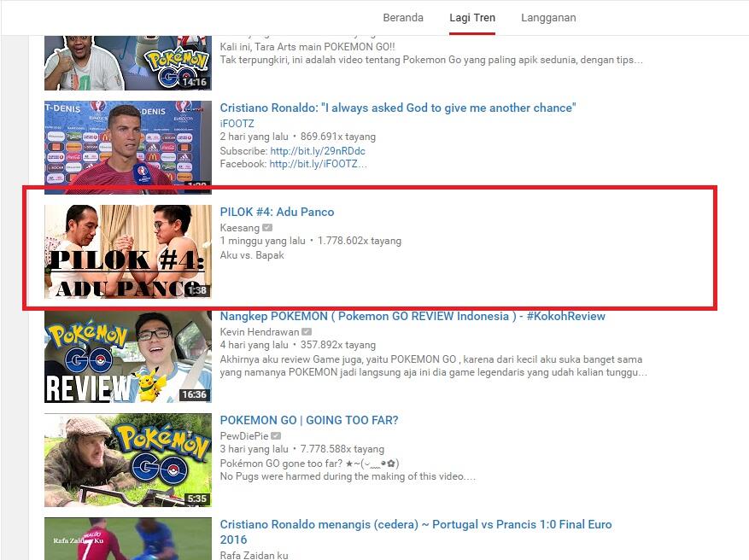Click the Nangkep POKEMON #KokohReview title

[413, 316]
